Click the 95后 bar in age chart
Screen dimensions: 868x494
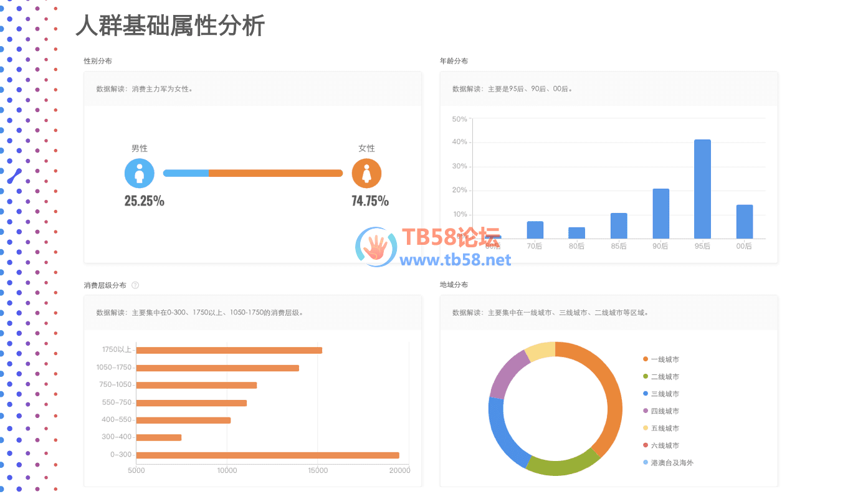point(702,189)
